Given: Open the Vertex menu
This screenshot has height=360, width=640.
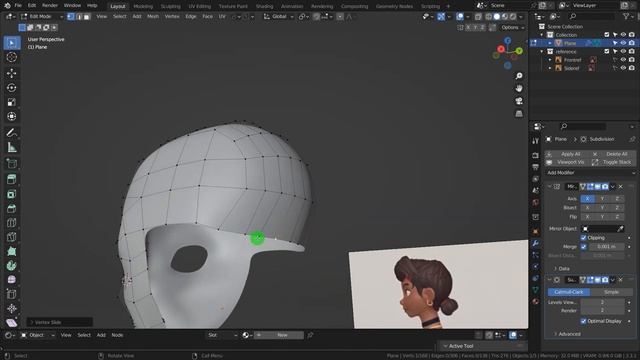Looking at the screenshot, I should pyautogui.click(x=172, y=17).
